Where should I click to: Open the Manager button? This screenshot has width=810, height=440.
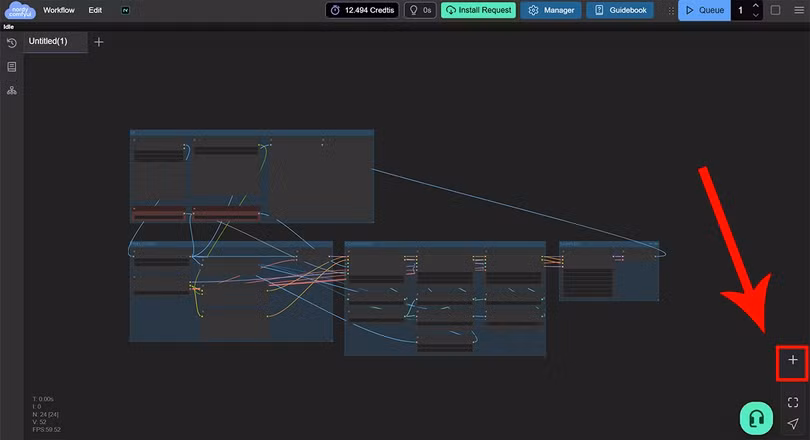(551, 10)
